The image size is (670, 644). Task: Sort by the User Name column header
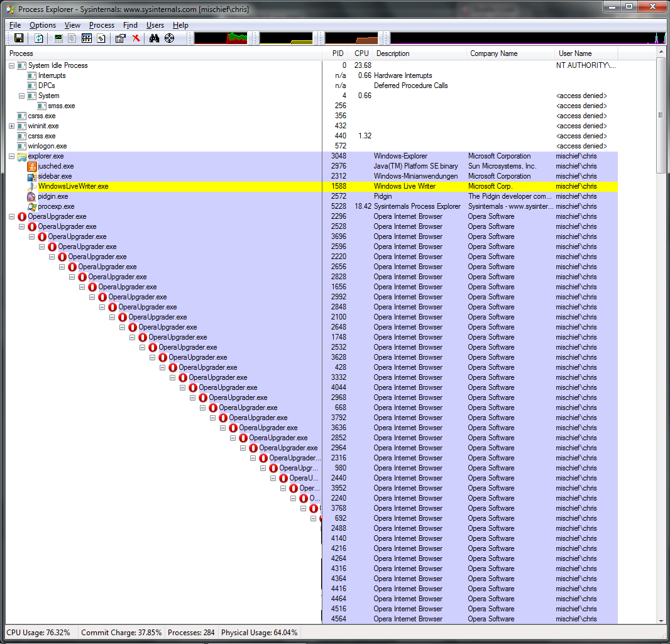click(x=586, y=53)
